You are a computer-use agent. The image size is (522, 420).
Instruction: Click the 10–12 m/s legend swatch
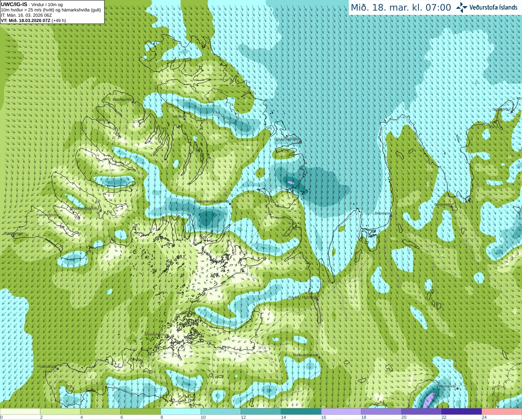221,411
